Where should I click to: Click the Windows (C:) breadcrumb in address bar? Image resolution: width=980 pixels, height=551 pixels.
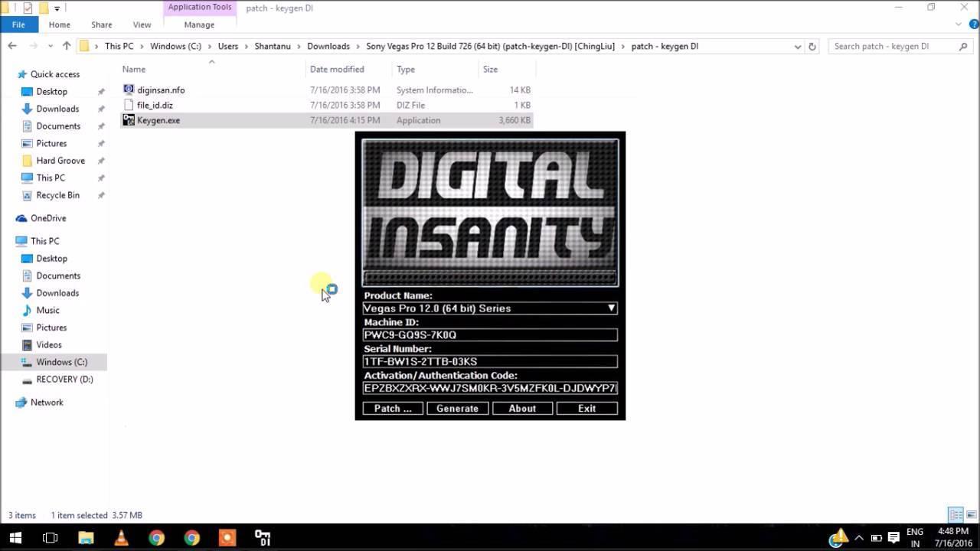tap(175, 46)
